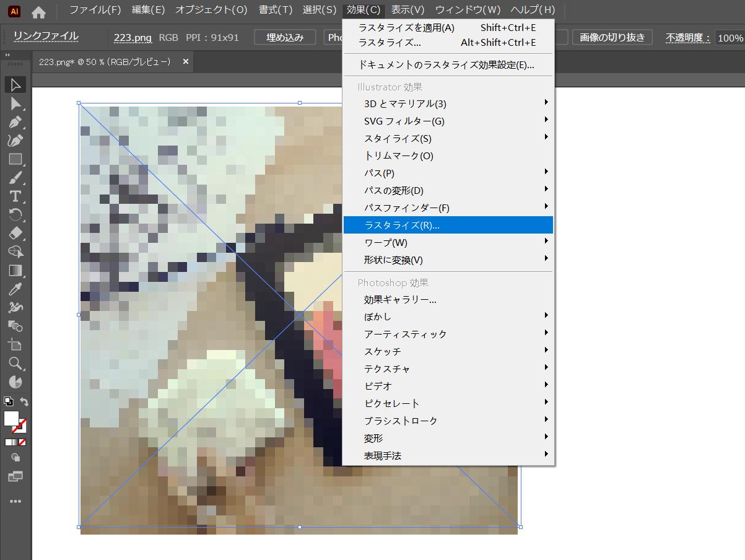Click the Home icon
This screenshot has height=560, width=745.
point(38,11)
